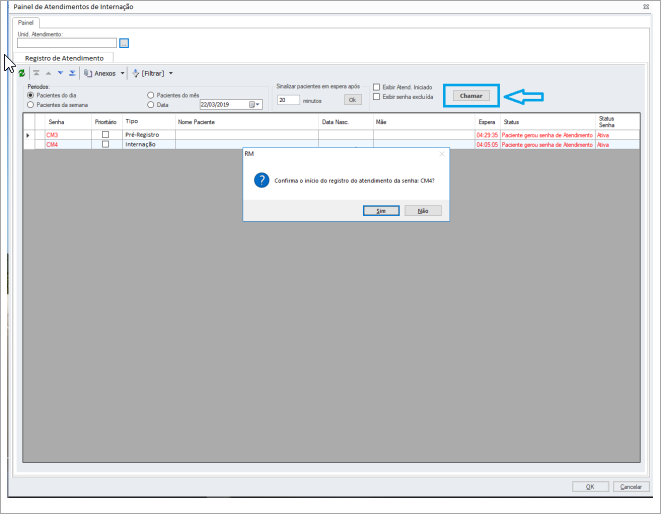Screen dimensions: 662x516
Task: Toggle Prioritário checkbox for CM4 row
Action: [x=106, y=144]
